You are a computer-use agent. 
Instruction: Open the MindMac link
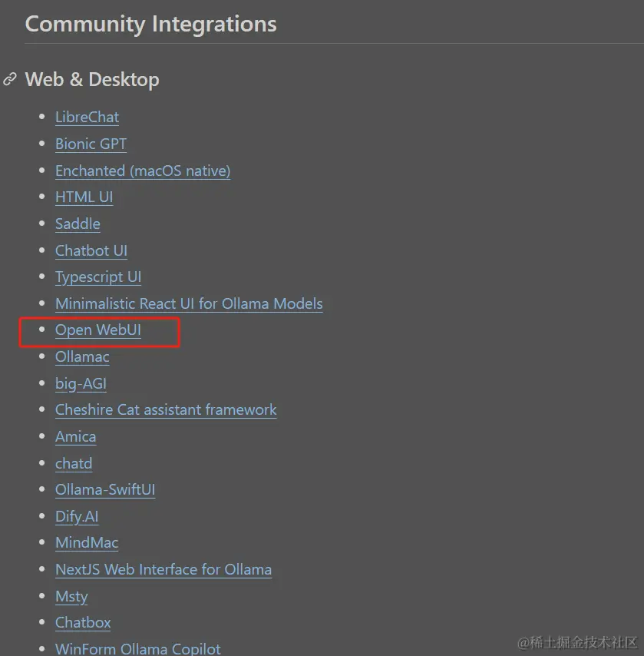tap(87, 543)
